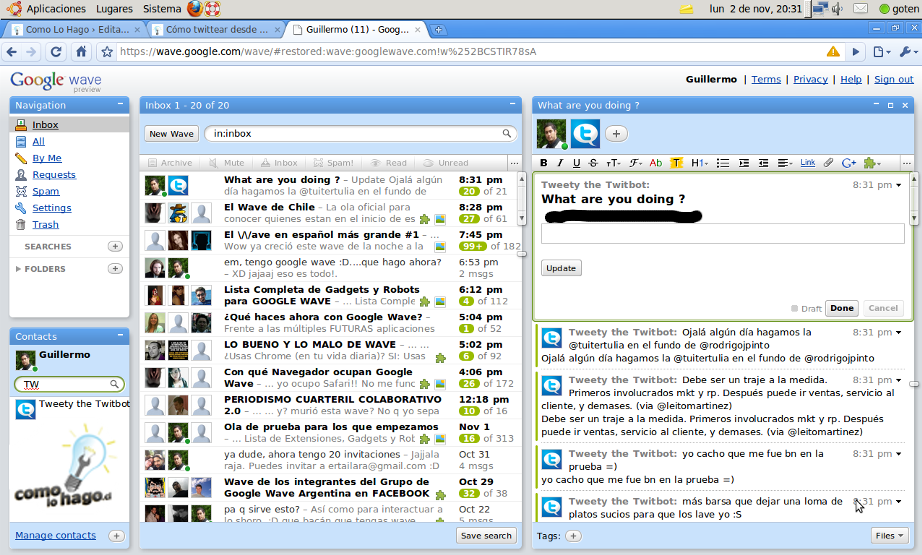Apply strikethrough formatting in wave editor
This screenshot has width=922, height=555.
(593, 163)
